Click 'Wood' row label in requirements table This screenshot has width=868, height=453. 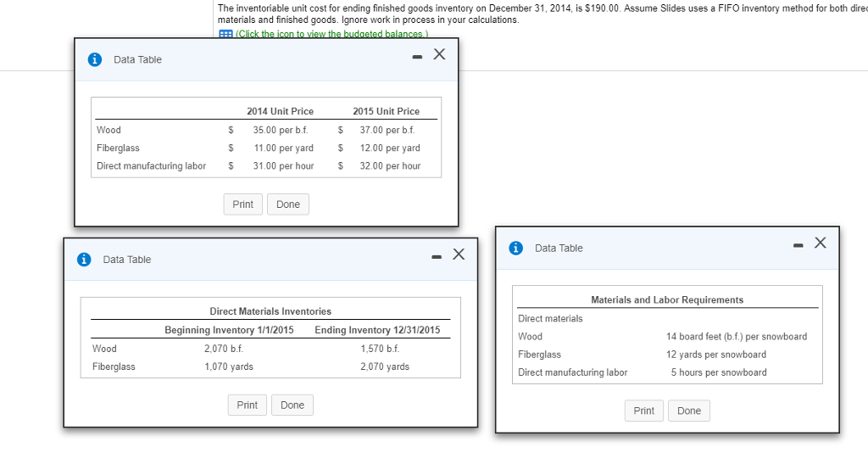(x=530, y=336)
